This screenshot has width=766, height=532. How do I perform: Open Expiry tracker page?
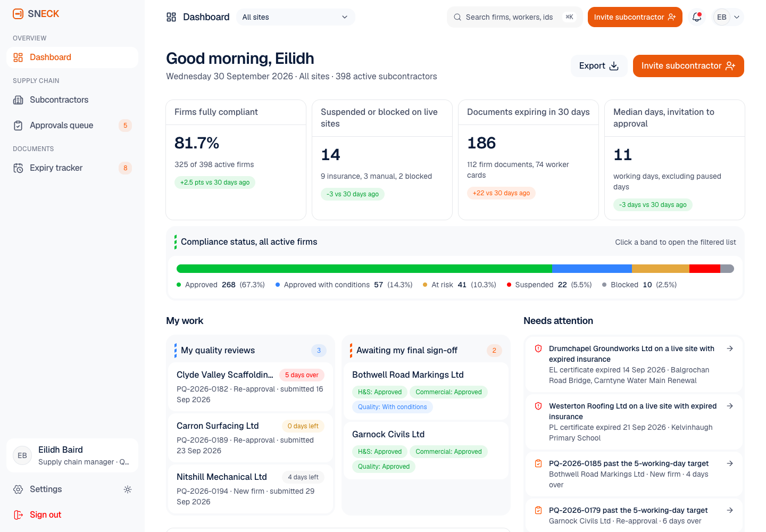pyautogui.click(x=72, y=168)
